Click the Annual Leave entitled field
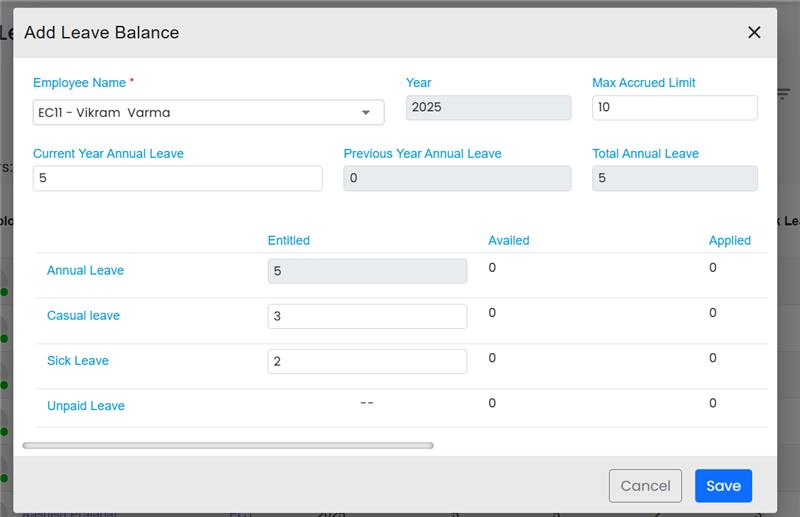Image resolution: width=800 pixels, height=517 pixels. tap(367, 271)
